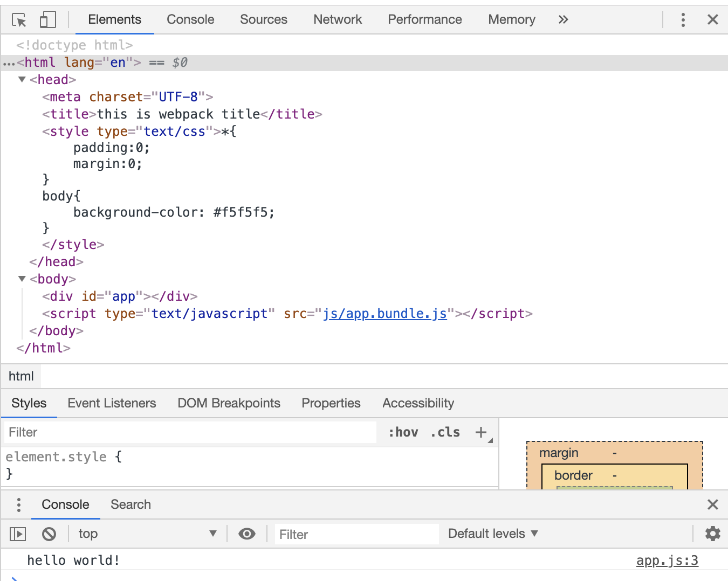Show more DevTools tabs chevron
Screen dimensions: 728x581
coord(564,20)
